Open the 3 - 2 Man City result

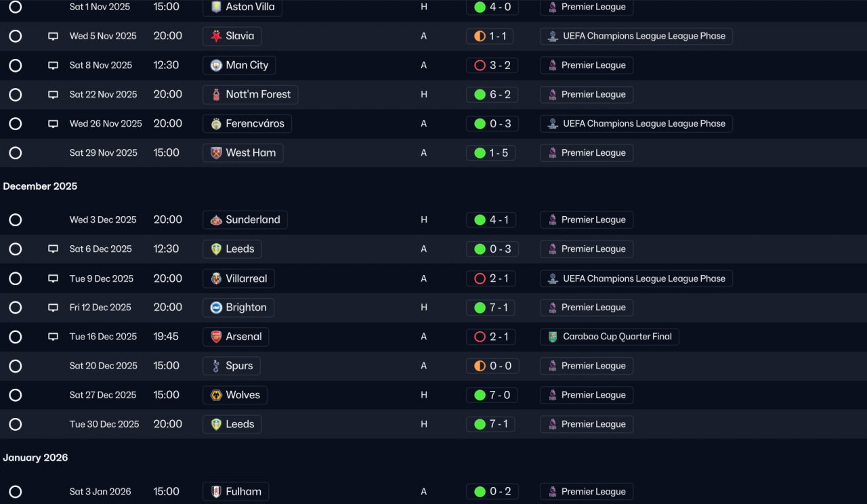[x=492, y=66]
